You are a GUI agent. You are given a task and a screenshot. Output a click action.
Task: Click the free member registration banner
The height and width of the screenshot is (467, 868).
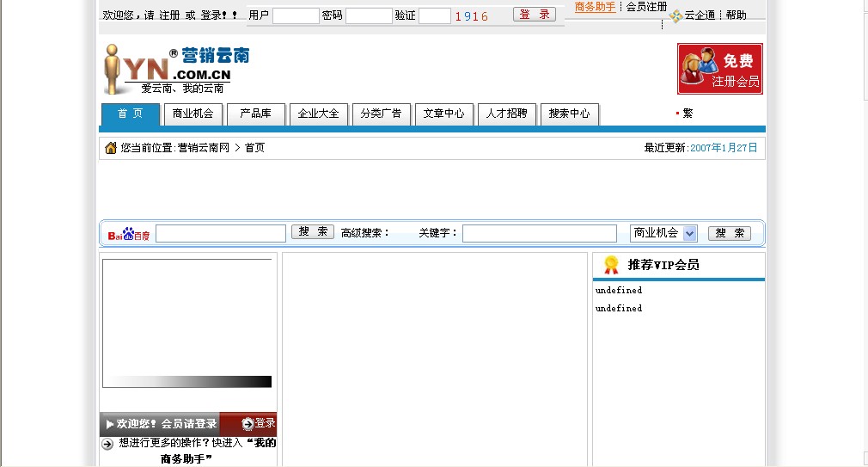(719, 69)
